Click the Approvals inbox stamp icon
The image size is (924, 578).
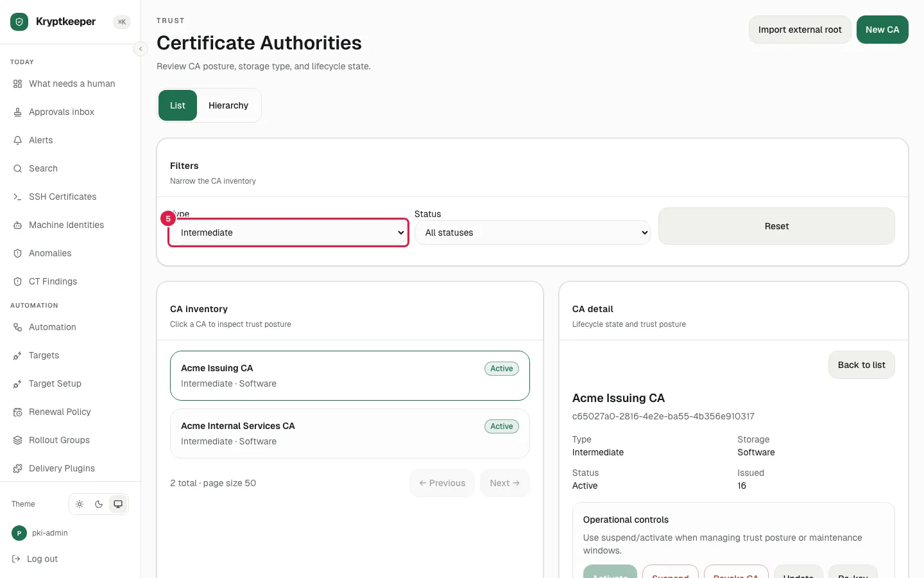click(x=17, y=112)
